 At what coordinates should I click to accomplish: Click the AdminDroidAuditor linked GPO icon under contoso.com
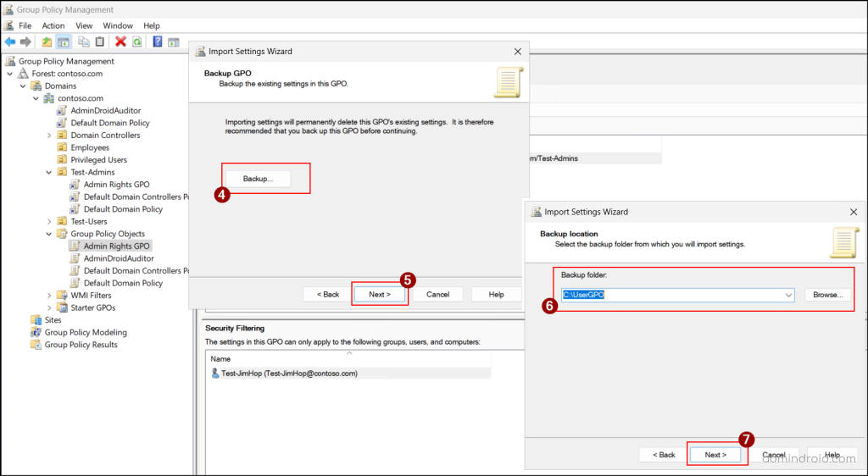(x=62, y=111)
